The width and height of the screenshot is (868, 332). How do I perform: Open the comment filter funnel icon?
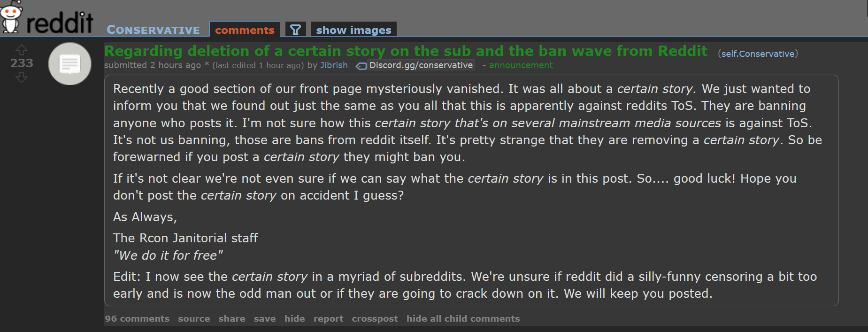(x=295, y=30)
